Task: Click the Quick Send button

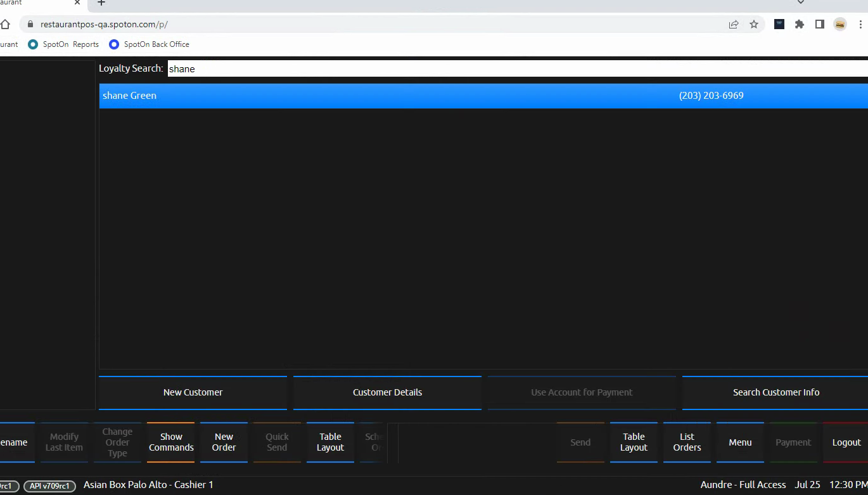Action: (277, 442)
